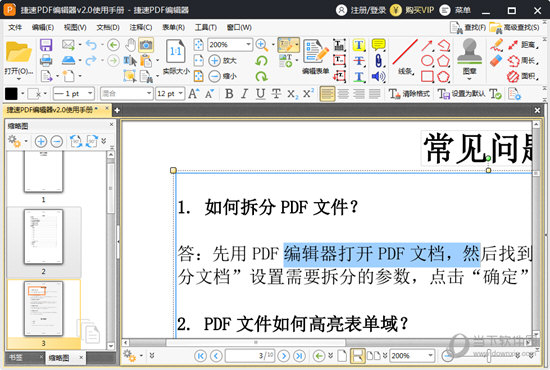Click the zoom in (放大) button
Viewport: 550px width, 370px height.
223,60
